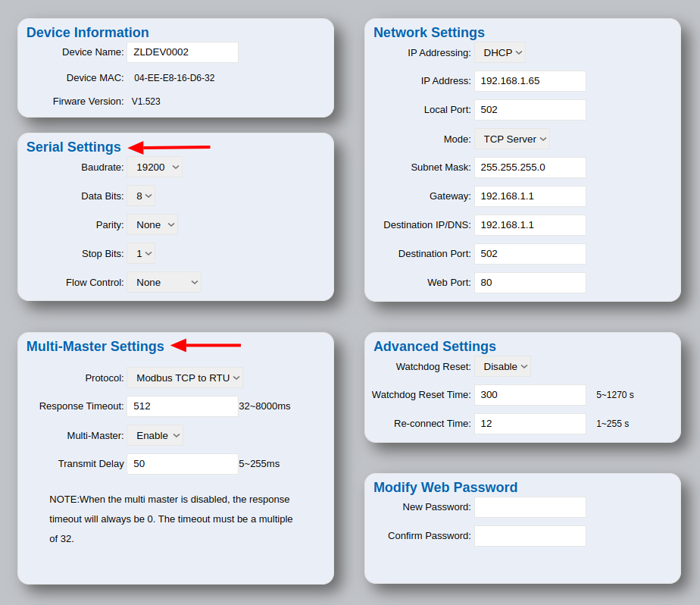Focus the Destination Port input field
The image size is (700, 605).
pos(530,254)
